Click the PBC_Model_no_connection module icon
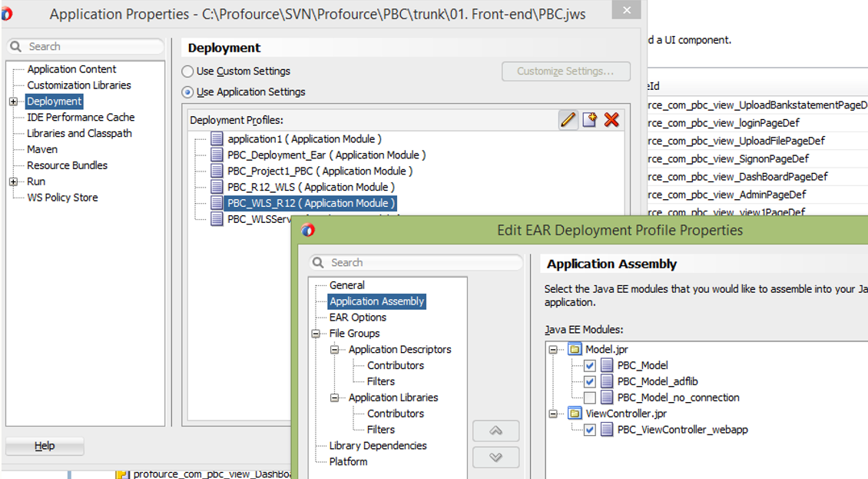 pyautogui.click(x=608, y=398)
